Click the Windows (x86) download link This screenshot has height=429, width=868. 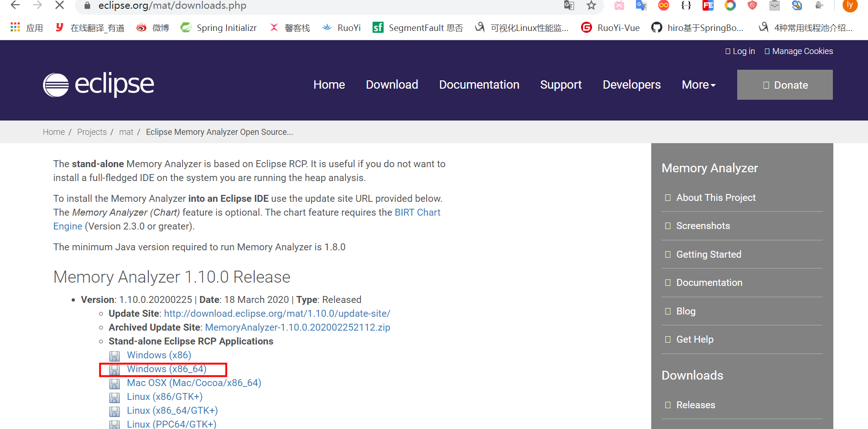pyautogui.click(x=159, y=355)
